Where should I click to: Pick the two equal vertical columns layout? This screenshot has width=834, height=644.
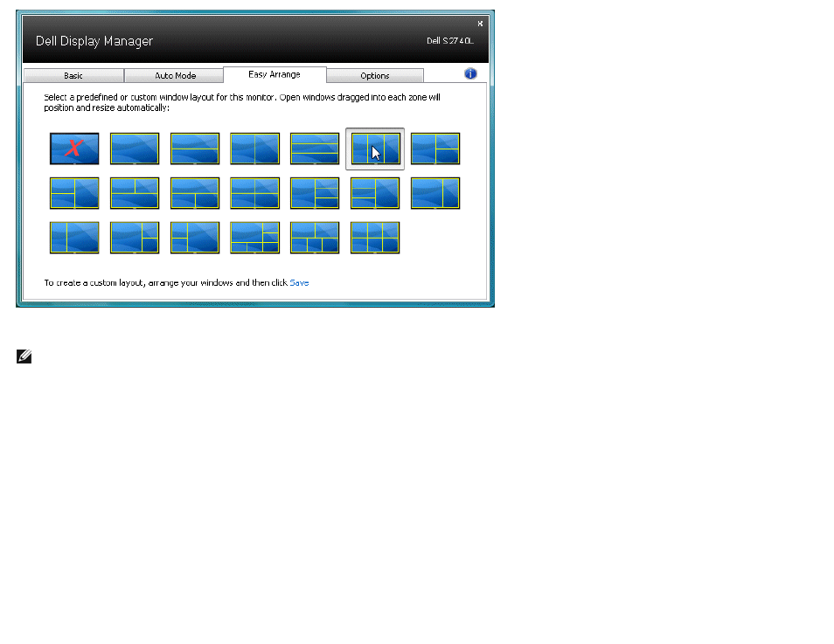(x=254, y=149)
